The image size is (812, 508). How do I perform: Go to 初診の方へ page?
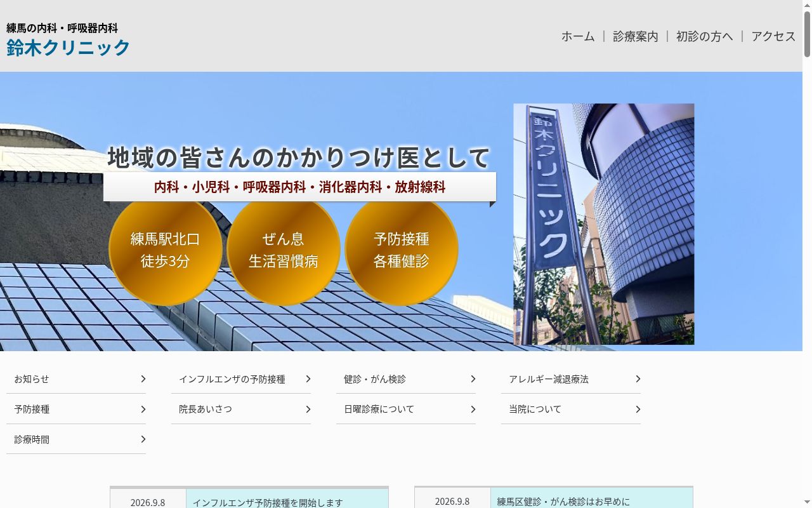click(704, 36)
